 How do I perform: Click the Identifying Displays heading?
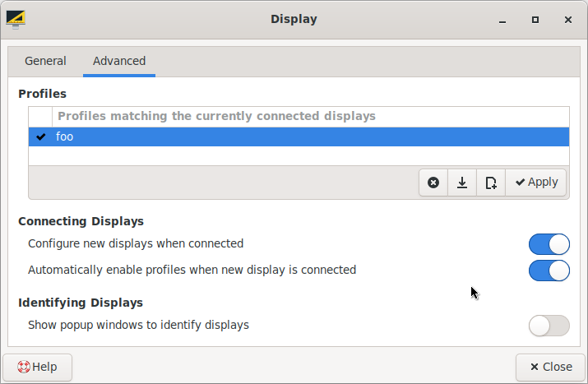[81, 303]
